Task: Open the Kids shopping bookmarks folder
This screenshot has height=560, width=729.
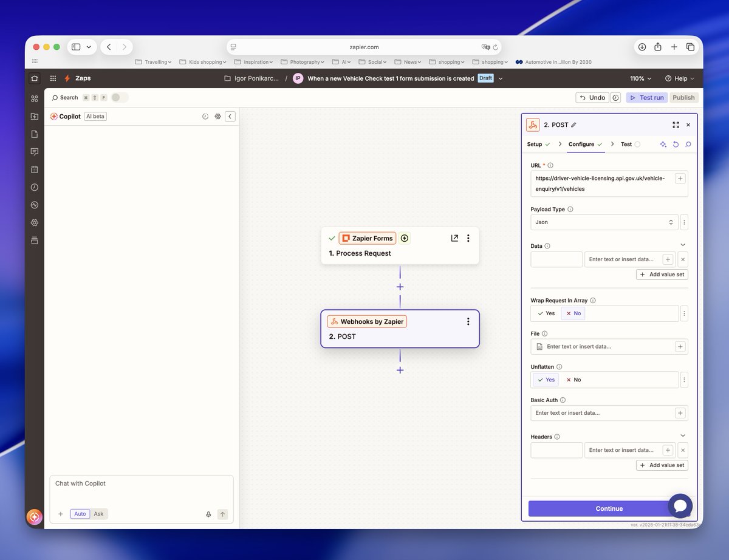Action: click(x=204, y=62)
